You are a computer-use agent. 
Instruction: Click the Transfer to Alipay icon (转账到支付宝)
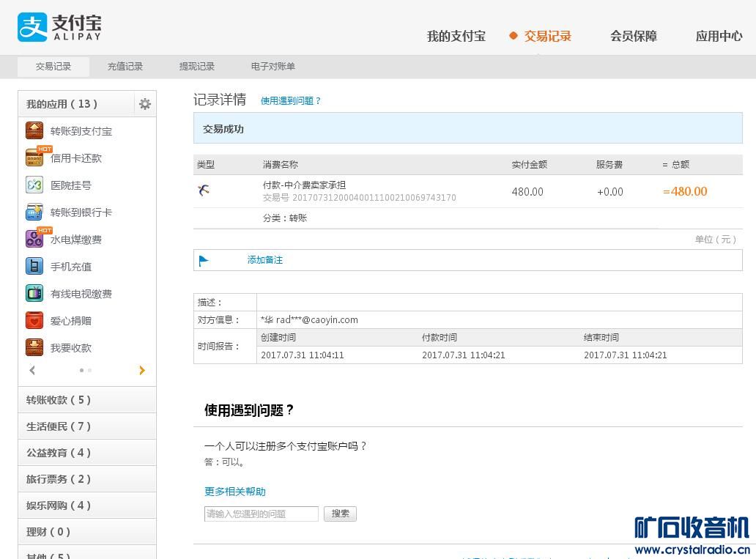(34, 131)
